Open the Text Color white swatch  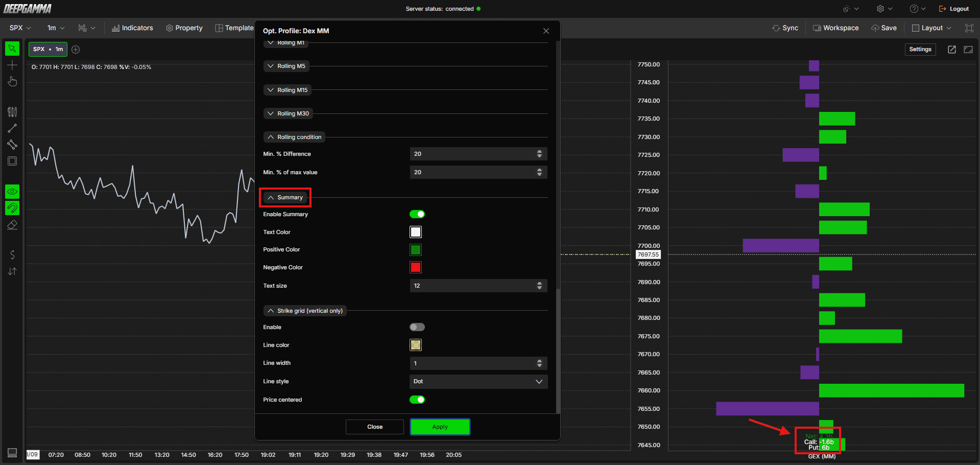coord(416,232)
